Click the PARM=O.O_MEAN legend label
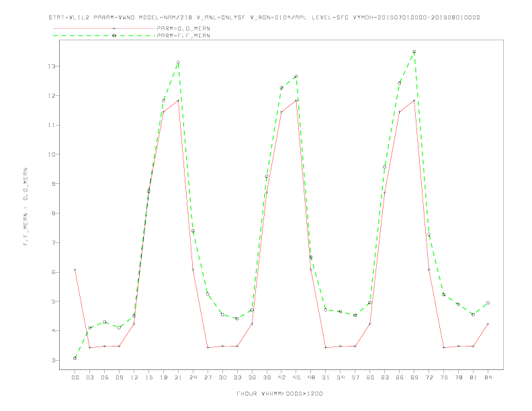Viewport: 532px width, 411px height. pyautogui.click(x=183, y=28)
